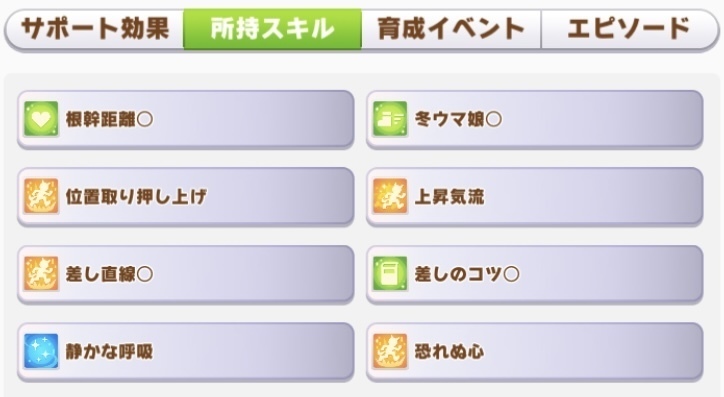This screenshot has height=397, width=724.
Task: Tap the orange runner icon for 位置取り押し上げ
Action: click(x=41, y=196)
